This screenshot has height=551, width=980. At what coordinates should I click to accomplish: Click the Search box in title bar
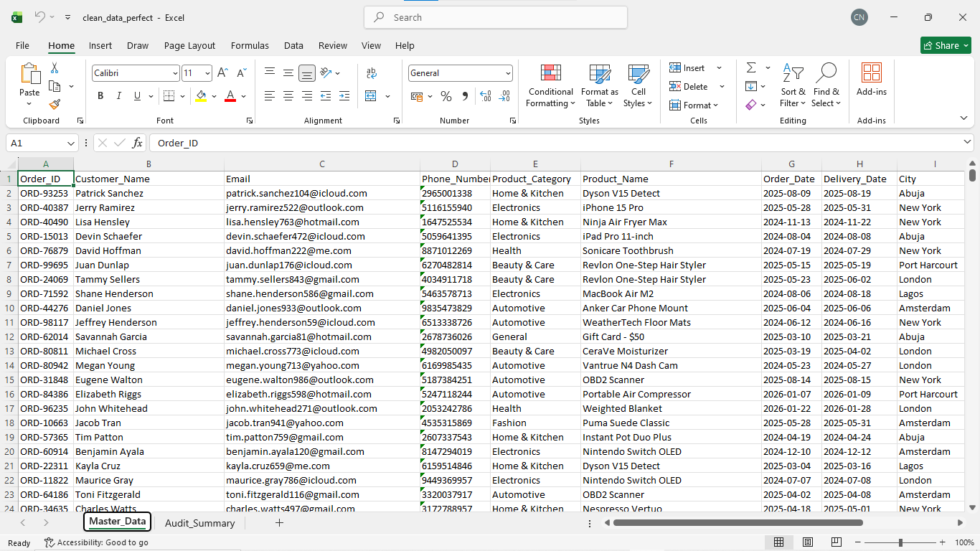pyautogui.click(x=496, y=17)
